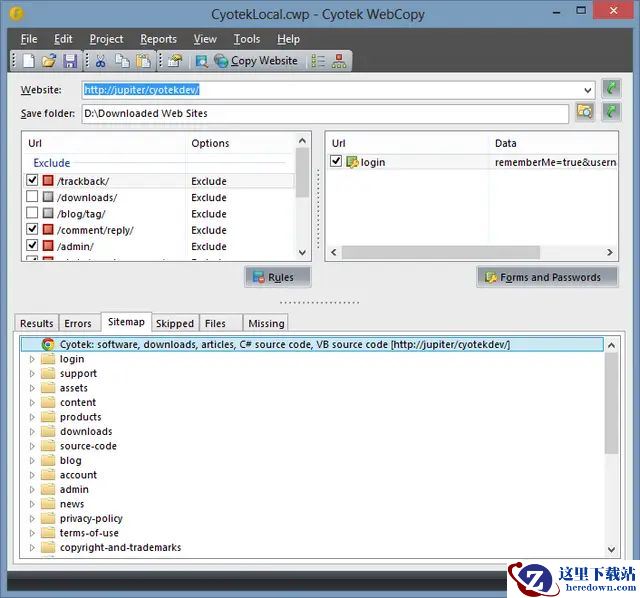Expand the support folder node
Screen dimensions: 640x598
[x=32, y=374]
